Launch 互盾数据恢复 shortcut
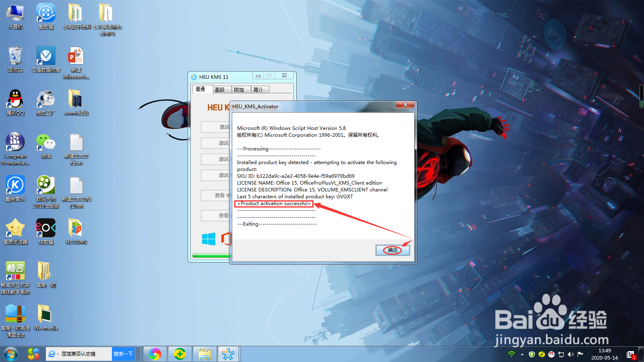Viewport: 644px width, 362px height. (x=46, y=60)
